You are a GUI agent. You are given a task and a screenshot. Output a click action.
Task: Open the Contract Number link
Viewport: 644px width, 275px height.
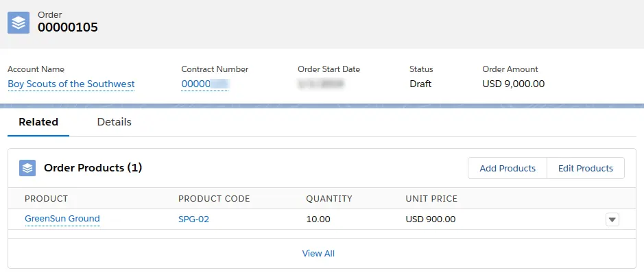205,84
